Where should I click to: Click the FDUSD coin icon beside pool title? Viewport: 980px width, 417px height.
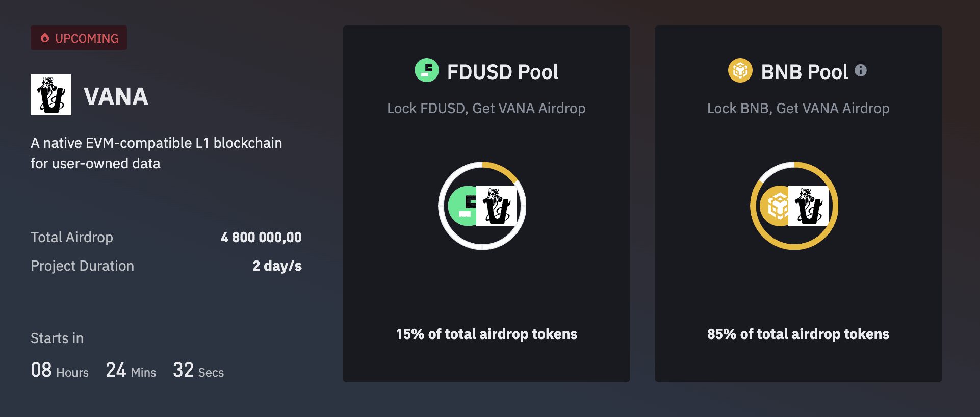pyautogui.click(x=427, y=70)
